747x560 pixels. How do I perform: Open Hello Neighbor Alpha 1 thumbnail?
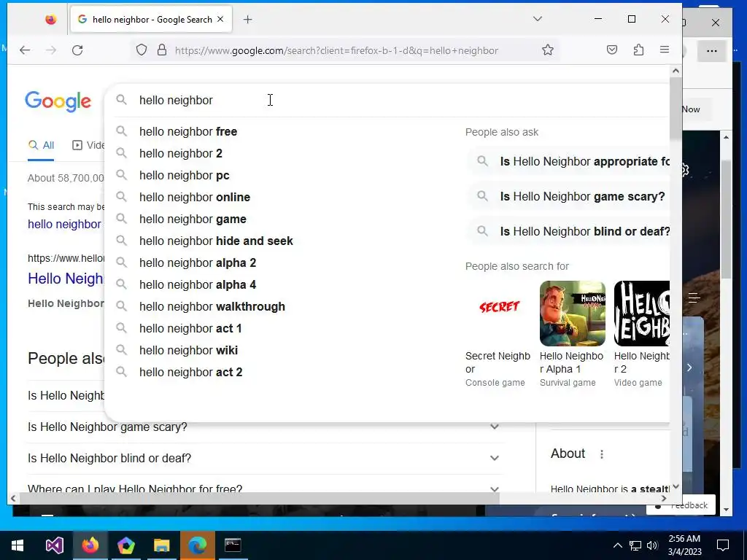click(572, 314)
